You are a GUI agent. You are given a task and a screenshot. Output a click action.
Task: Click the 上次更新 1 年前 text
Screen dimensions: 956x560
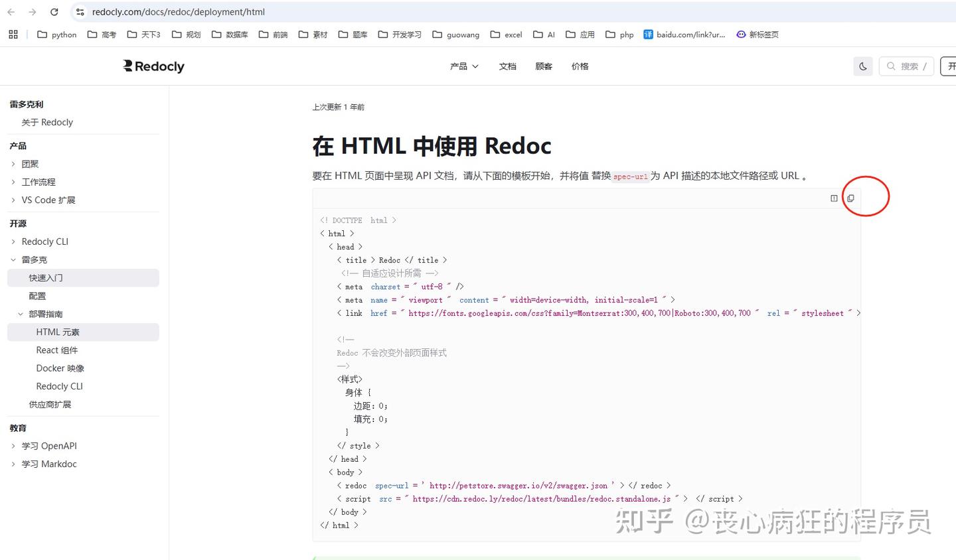point(339,107)
